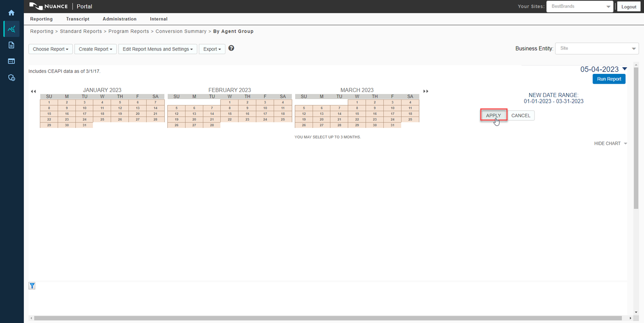Expand Your Sites BestBrands selector

pos(580,7)
